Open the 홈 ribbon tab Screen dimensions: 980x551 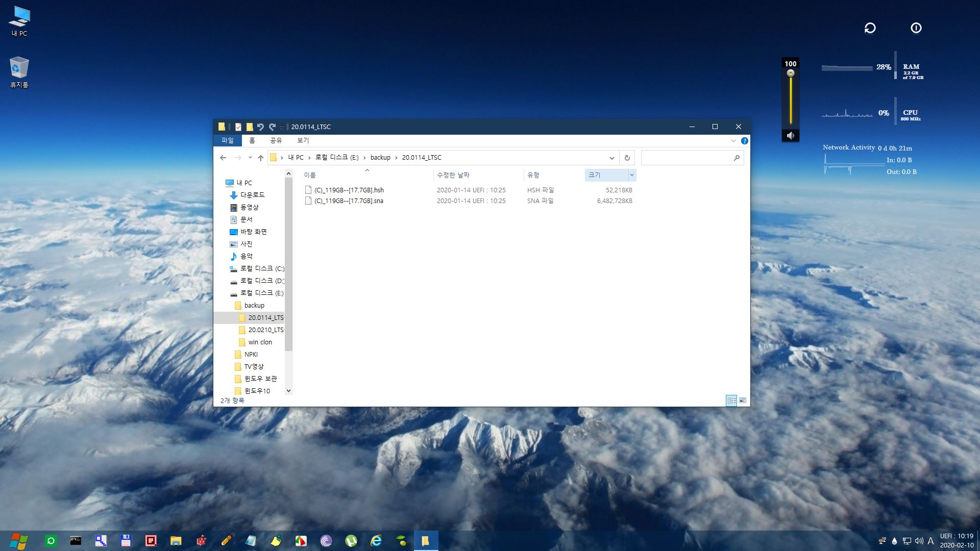252,140
